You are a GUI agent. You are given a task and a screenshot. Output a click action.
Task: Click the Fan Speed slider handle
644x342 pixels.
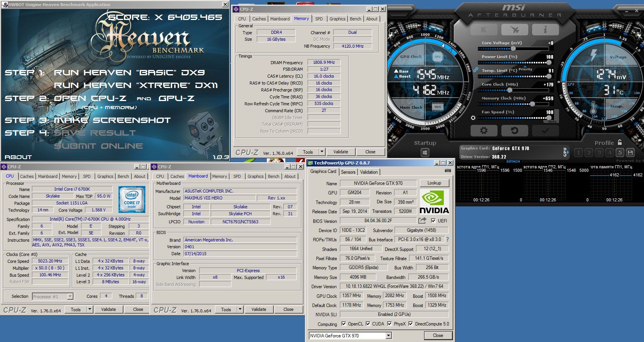pyautogui.click(x=549, y=118)
